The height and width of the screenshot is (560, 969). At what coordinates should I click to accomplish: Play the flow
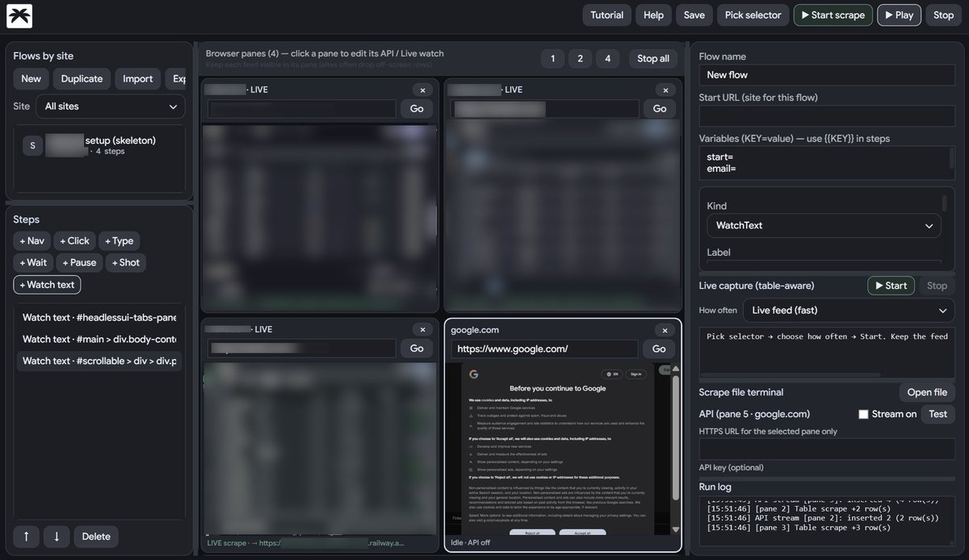coord(899,15)
